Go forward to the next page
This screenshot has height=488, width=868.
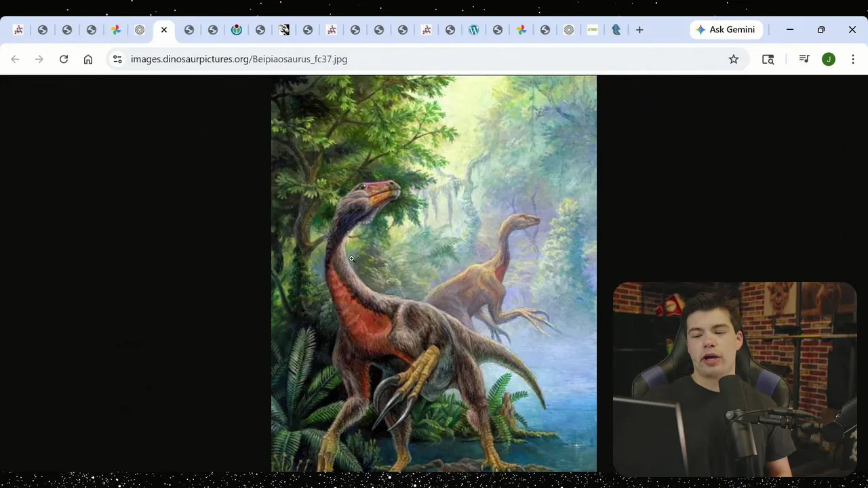pyautogui.click(x=39, y=59)
